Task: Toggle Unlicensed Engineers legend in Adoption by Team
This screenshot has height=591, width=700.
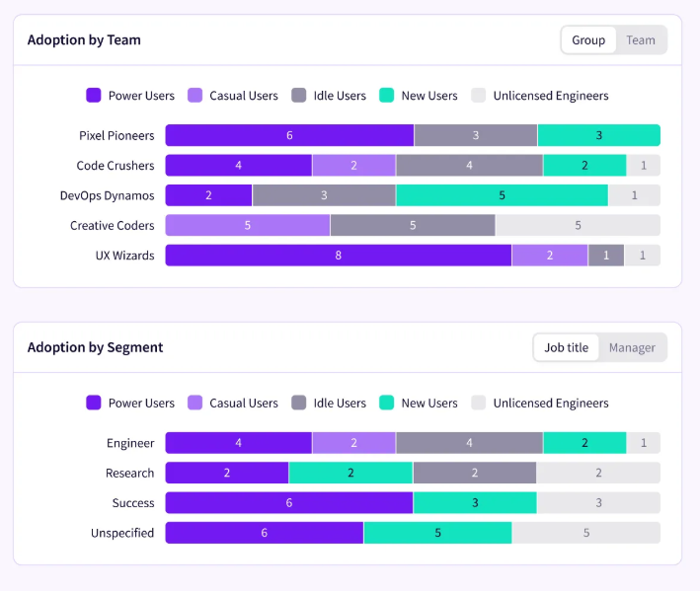Action: (x=540, y=96)
